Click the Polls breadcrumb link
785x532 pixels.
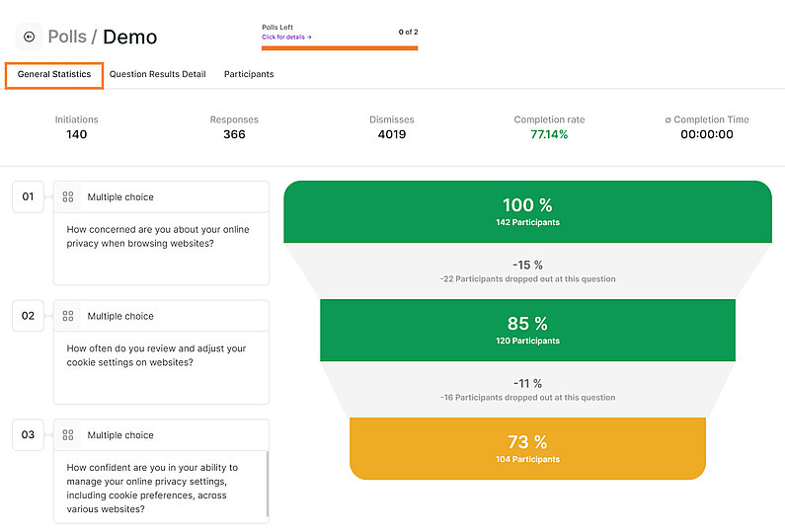click(66, 38)
